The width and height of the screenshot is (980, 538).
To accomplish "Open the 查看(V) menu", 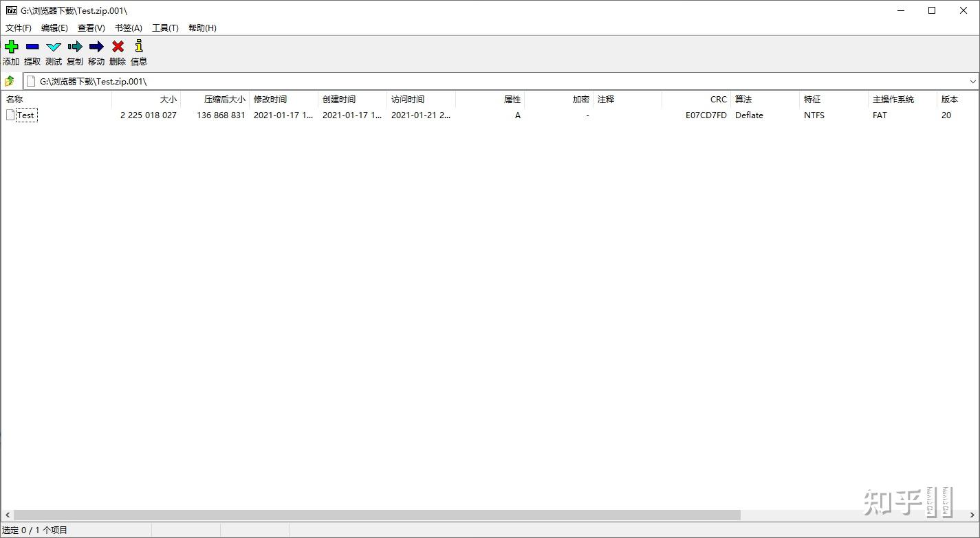I will coord(91,28).
